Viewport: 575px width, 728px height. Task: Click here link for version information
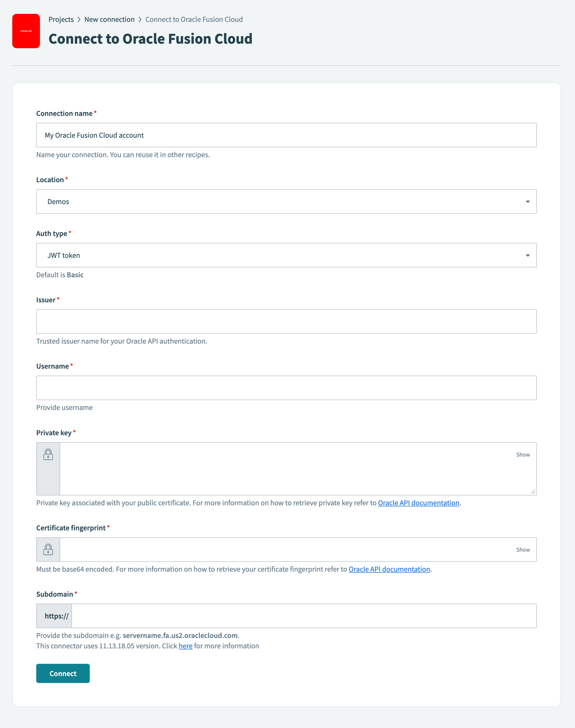coord(185,645)
